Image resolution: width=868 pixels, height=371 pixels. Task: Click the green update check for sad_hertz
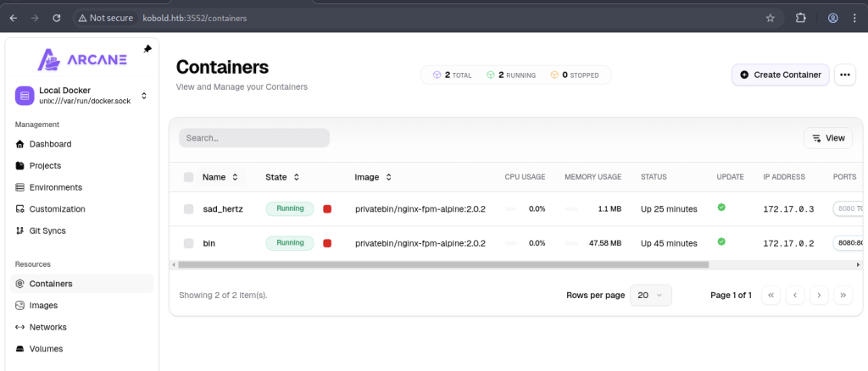coord(721,208)
